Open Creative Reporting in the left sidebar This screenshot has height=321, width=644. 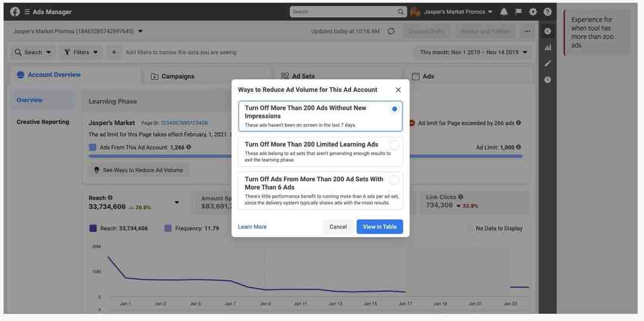coord(42,122)
